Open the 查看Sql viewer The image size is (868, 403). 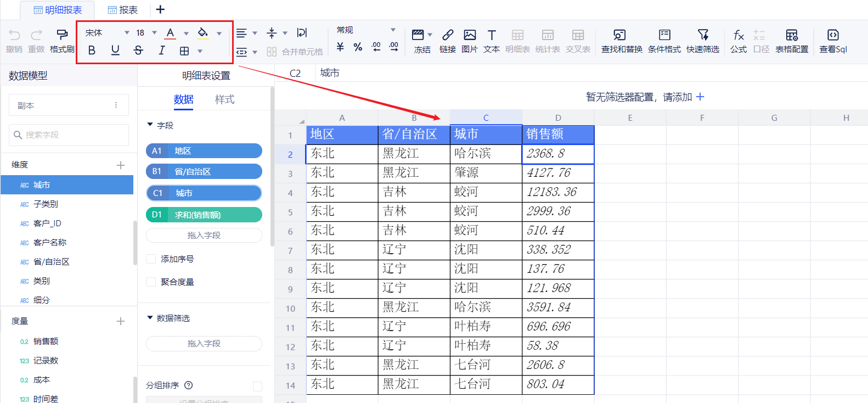coord(833,41)
